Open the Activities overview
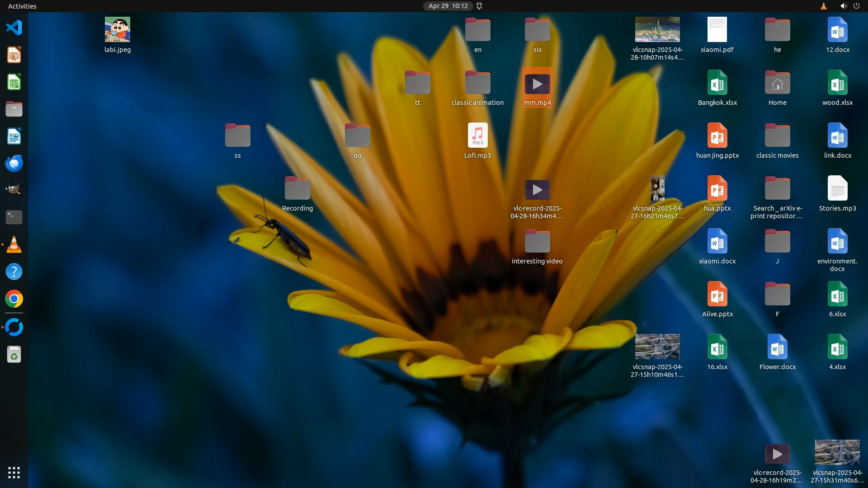Screen dimensions: 868x488 (x=22, y=6)
